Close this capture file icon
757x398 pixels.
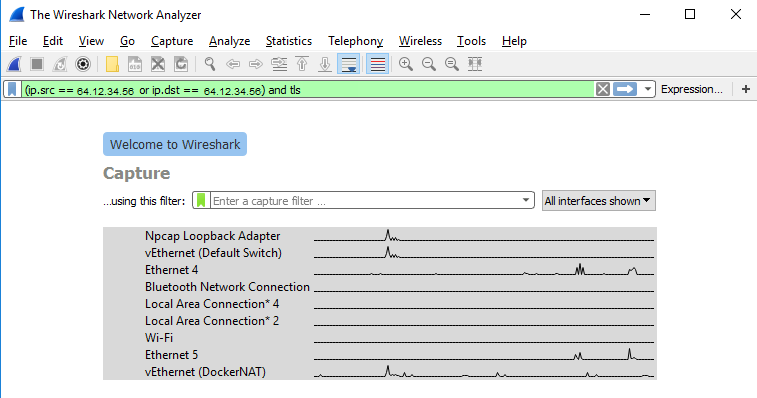point(158,64)
